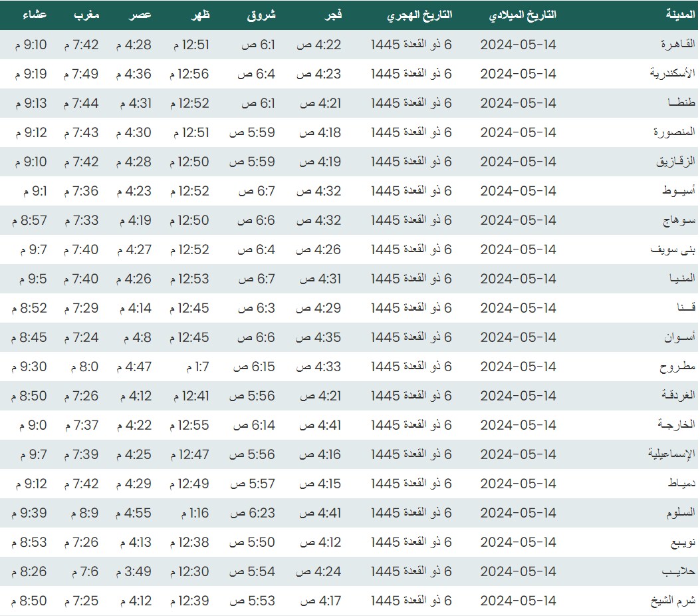Viewport: 700px width, 616px height.
Task: Click the التاريخ الميلادي column header
Action: (x=523, y=15)
